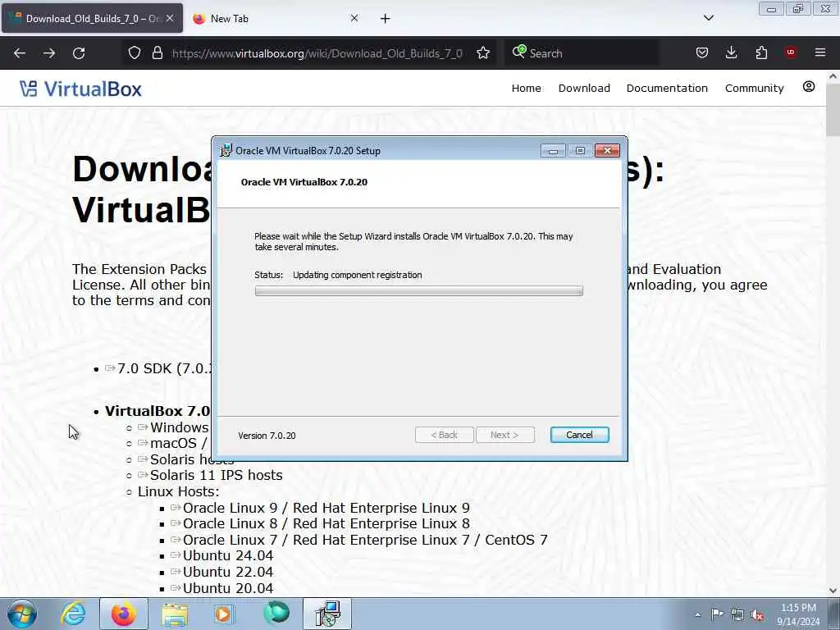Click the disabled Next button in Setup
The image size is (840, 630).
pos(505,435)
